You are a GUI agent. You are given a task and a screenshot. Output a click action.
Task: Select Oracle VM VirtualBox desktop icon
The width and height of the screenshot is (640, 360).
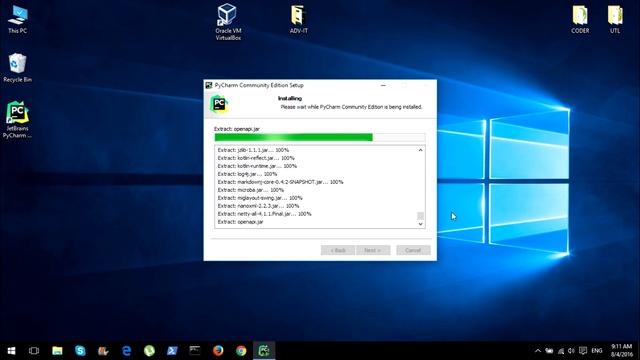(x=228, y=22)
